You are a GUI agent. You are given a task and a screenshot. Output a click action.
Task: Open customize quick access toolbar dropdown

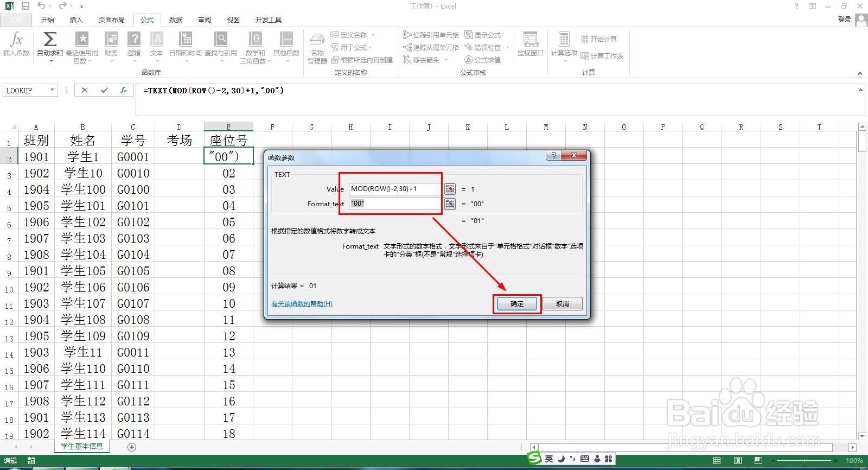pos(81,7)
